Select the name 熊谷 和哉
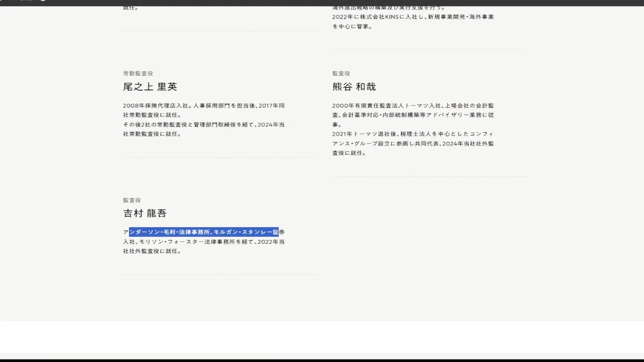This screenshot has height=362, width=644. [354, 86]
